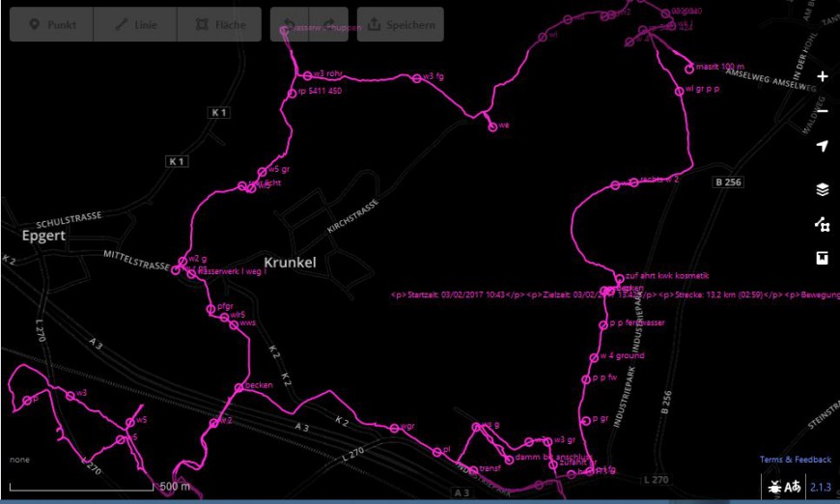Select waypoint marker 'wws'

tap(234, 324)
